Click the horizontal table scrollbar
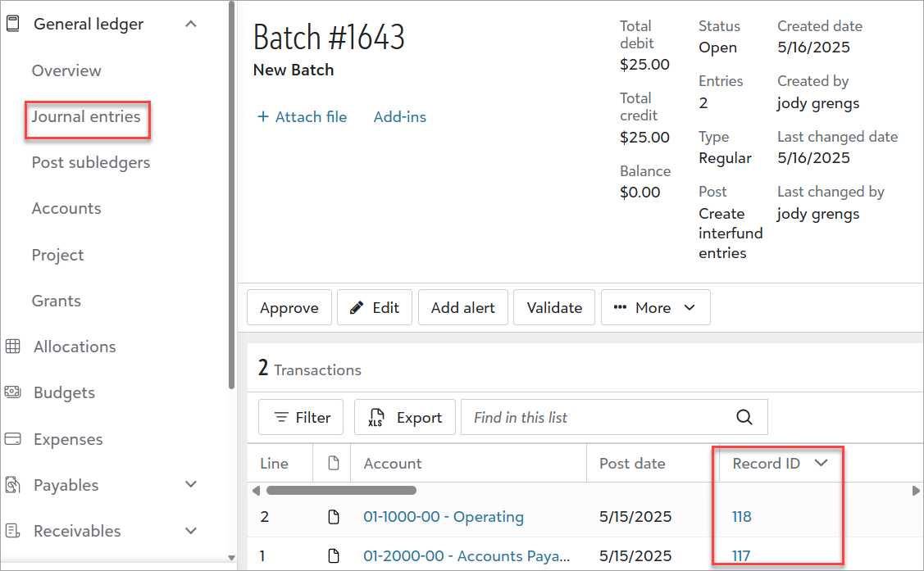Image resolution: width=924 pixels, height=571 pixels. point(341,491)
